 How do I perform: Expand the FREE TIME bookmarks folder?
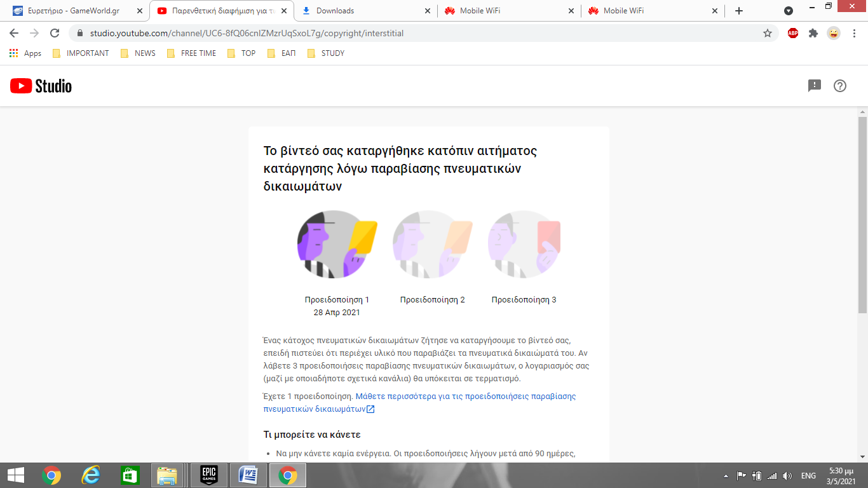(x=191, y=53)
